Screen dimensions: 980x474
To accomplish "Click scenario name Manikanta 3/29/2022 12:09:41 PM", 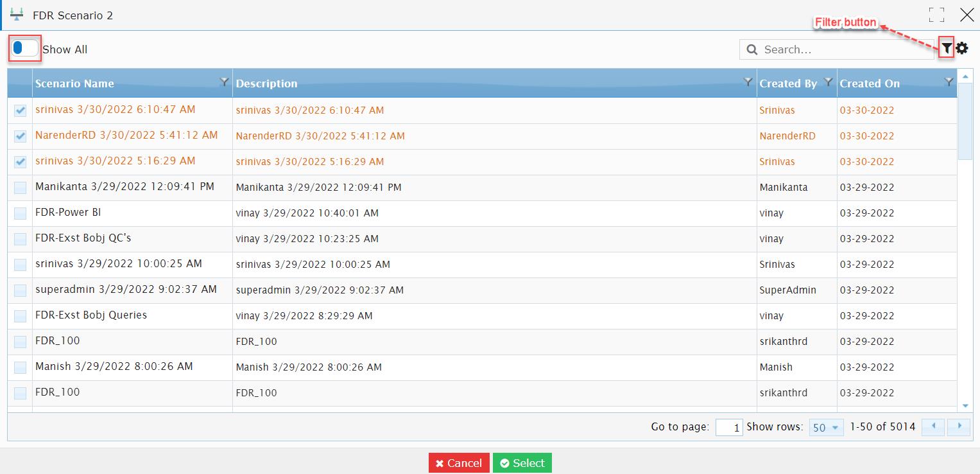I will coord(125,186).
